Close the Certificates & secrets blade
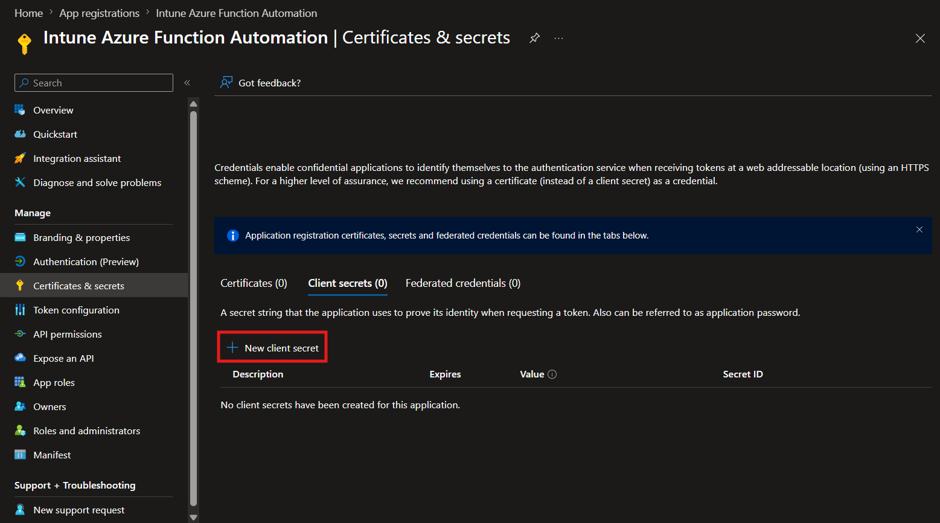This screenshot has height=523, width=940. pyautogui.click(x=920, y=38)
